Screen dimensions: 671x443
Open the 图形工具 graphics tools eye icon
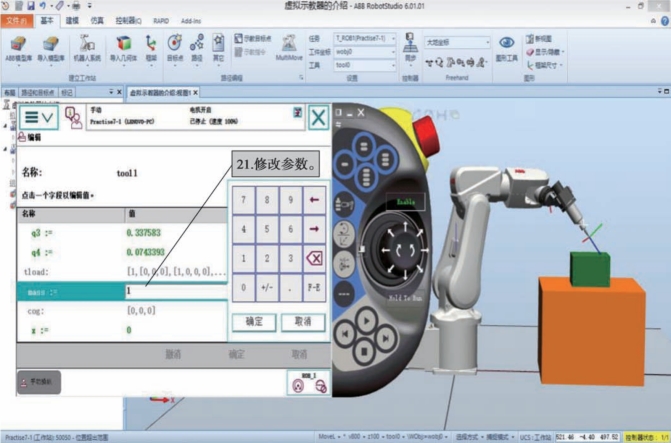(x=507, y=48)
